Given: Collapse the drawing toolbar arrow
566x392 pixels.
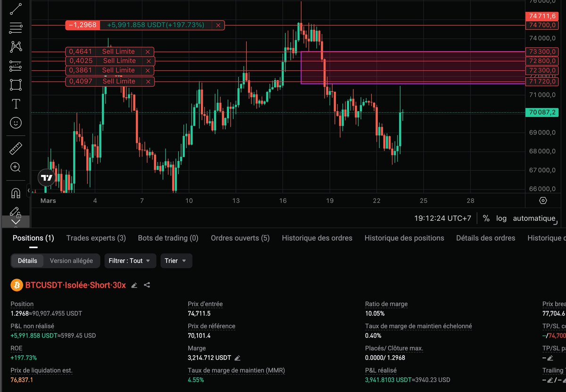Looking at the screenshot, I should tap(28, 191).
